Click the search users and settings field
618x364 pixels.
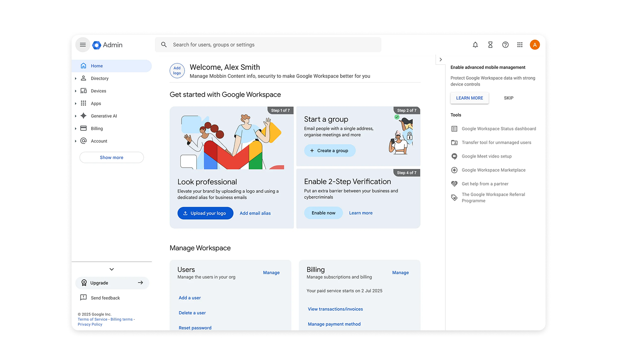[268, 45]
